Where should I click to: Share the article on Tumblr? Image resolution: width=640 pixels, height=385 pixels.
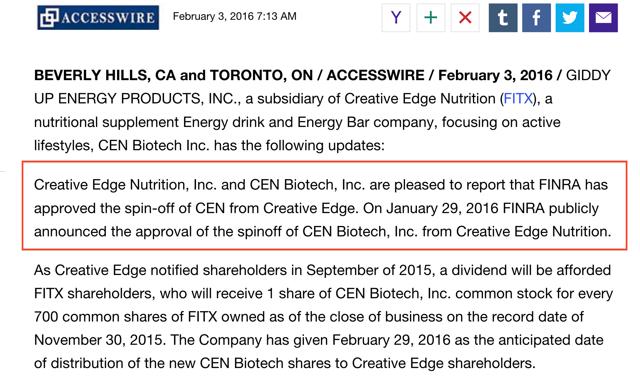[x=503, y=18]
